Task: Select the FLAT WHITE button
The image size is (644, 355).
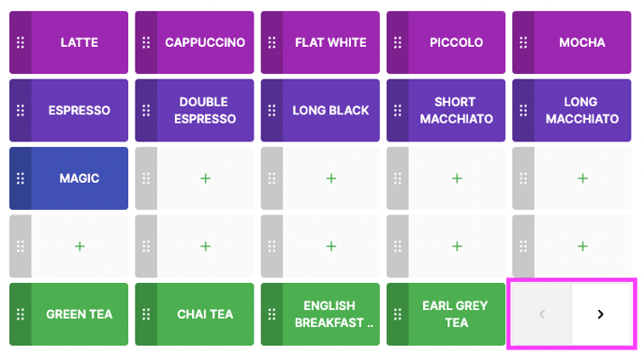Action: tap(331, 42)
